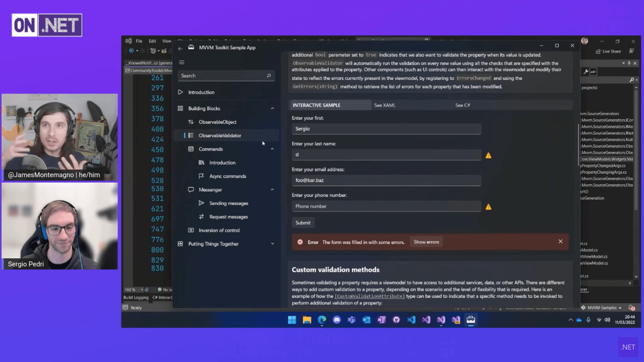Open Outlook from taskbar
Viewport: 644px width, 362px height.
tap(366, 320)
